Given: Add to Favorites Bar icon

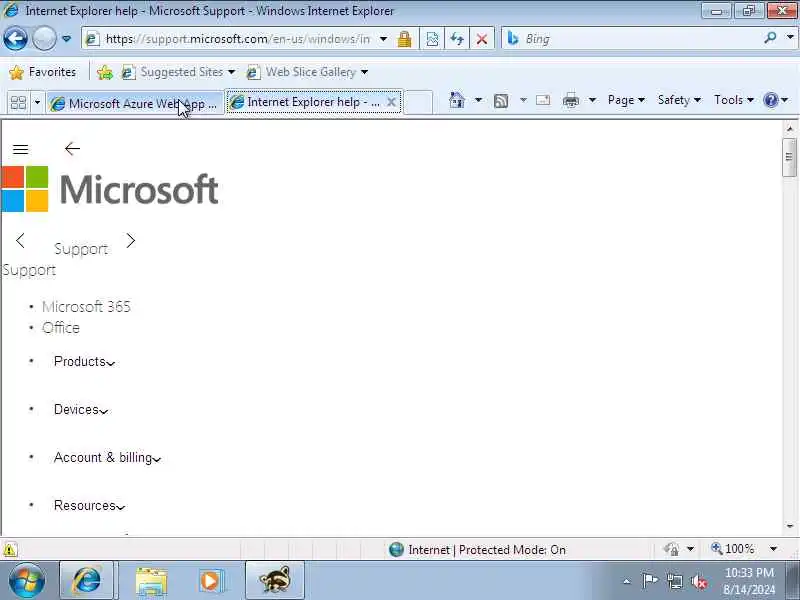Looking at the screenshot, I should [105, 72].
